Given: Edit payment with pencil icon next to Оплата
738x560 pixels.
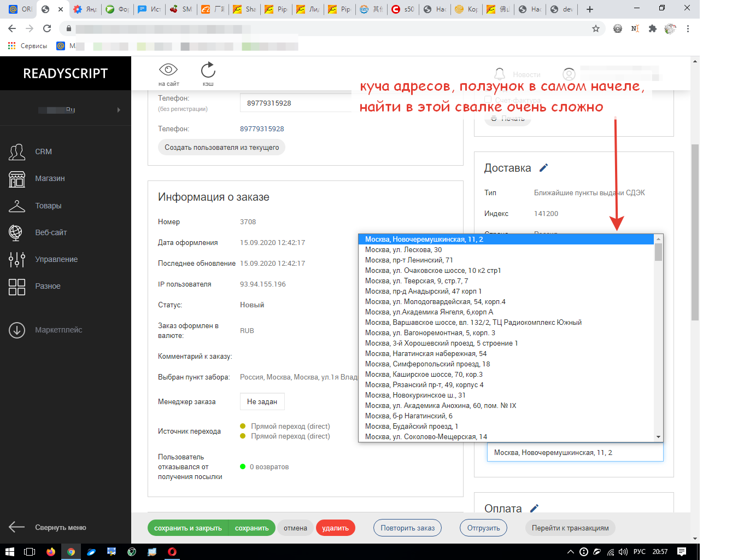Looking at the screenshot, I should 535,508.
